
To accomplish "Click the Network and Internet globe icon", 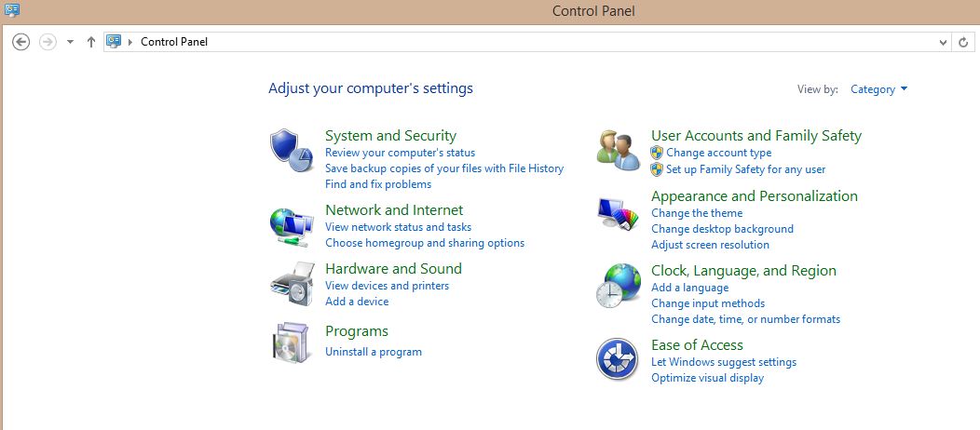I will [x=290, y=226].
